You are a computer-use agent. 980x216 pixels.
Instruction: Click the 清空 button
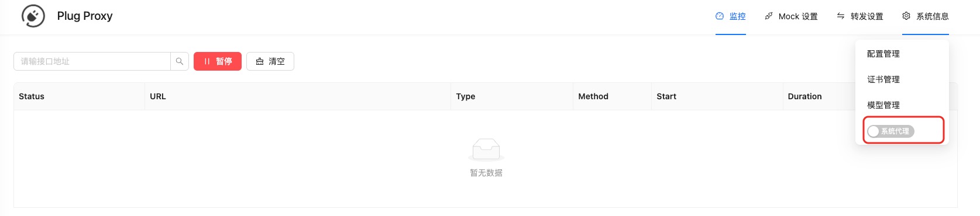[270, 61]
